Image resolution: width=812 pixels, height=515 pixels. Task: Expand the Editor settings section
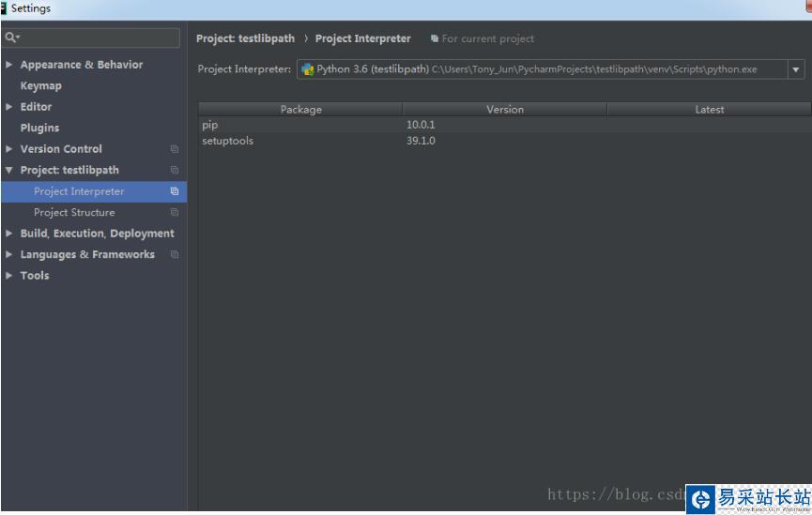(8, 107)
